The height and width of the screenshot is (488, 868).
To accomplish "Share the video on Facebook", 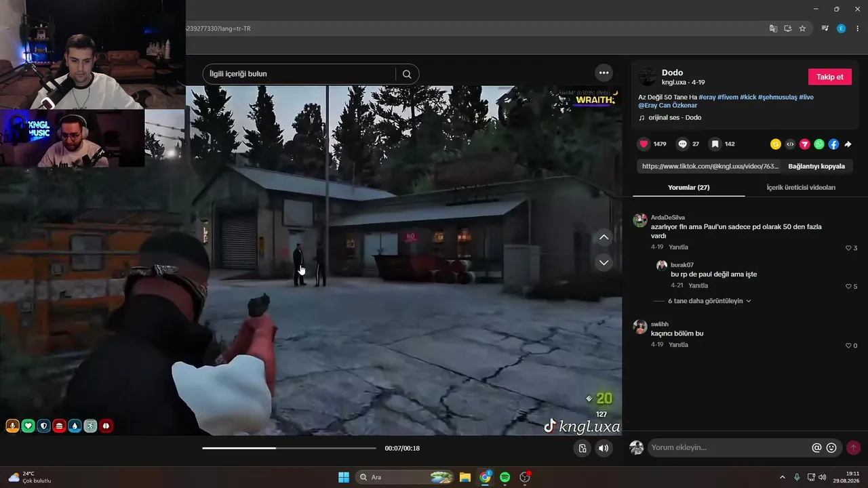I will 833,144.
